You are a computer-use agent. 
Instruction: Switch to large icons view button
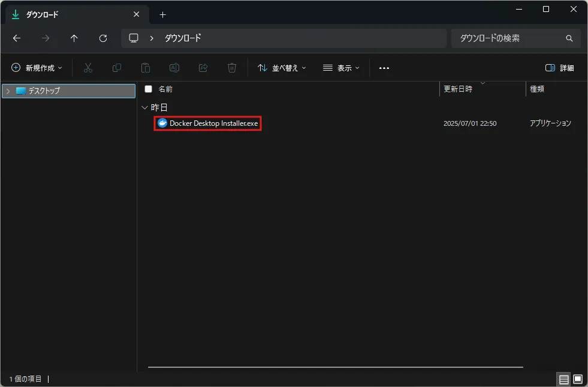[578, 379]
